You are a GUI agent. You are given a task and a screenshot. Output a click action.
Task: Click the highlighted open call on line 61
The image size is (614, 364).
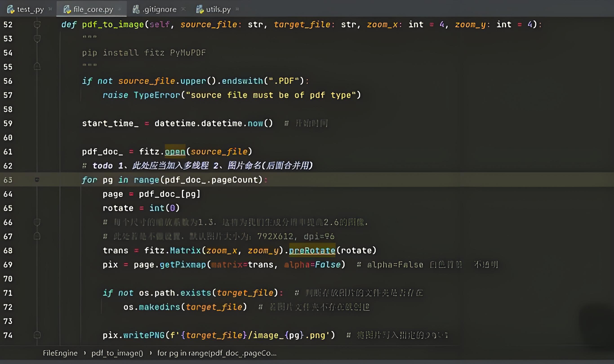[x=175, y=152]
